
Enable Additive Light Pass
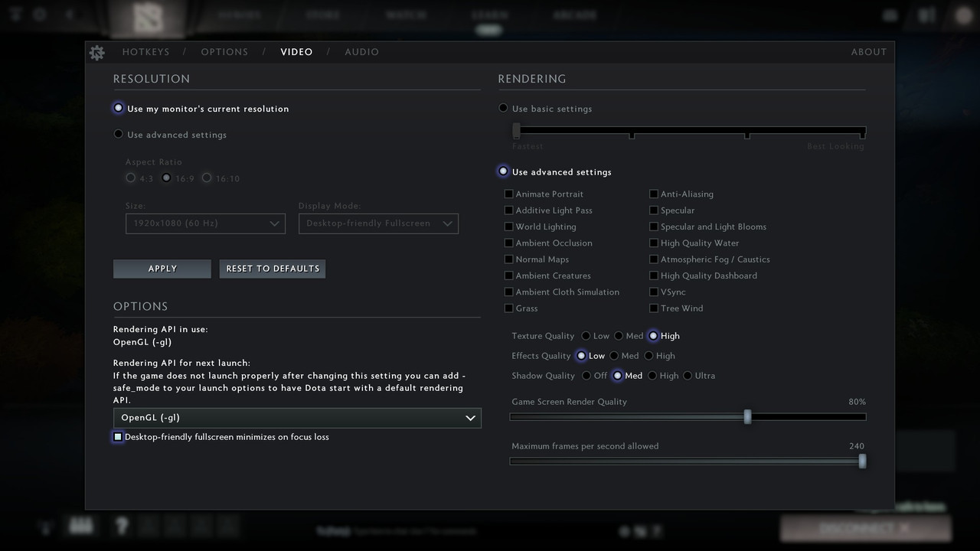click(549, 210)
